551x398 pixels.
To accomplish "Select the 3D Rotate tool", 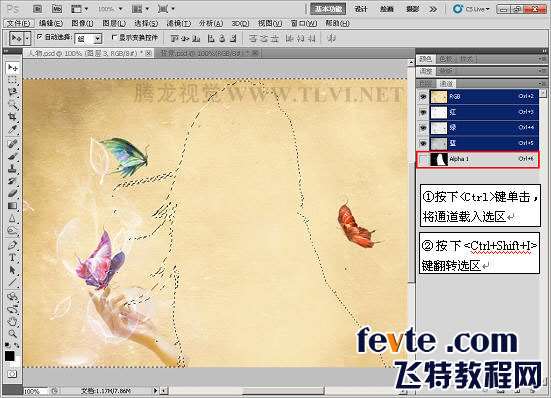I will 13,297.
